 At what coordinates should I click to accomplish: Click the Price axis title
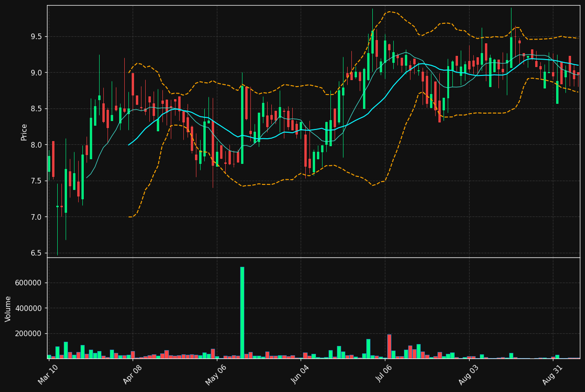pos(24,132)
